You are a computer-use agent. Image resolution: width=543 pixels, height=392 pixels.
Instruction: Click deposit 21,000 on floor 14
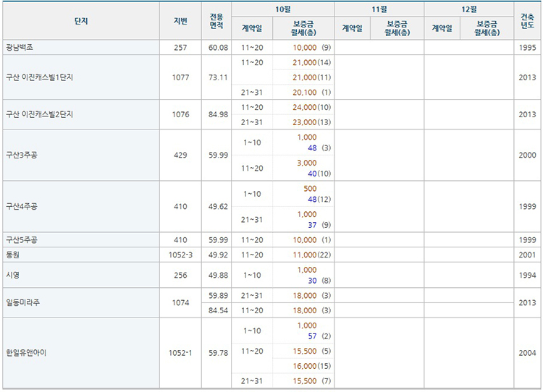pyautogui.click(x=305, y=62)
